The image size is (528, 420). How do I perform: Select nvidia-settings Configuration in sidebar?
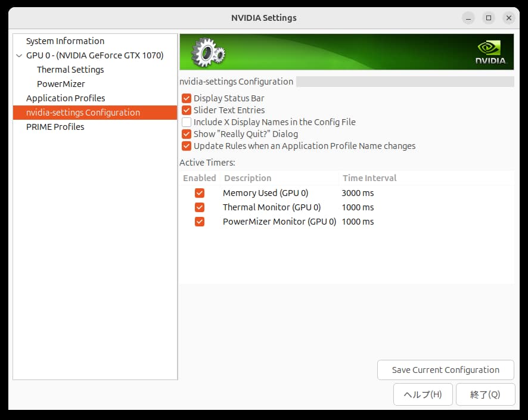point(95,113)
